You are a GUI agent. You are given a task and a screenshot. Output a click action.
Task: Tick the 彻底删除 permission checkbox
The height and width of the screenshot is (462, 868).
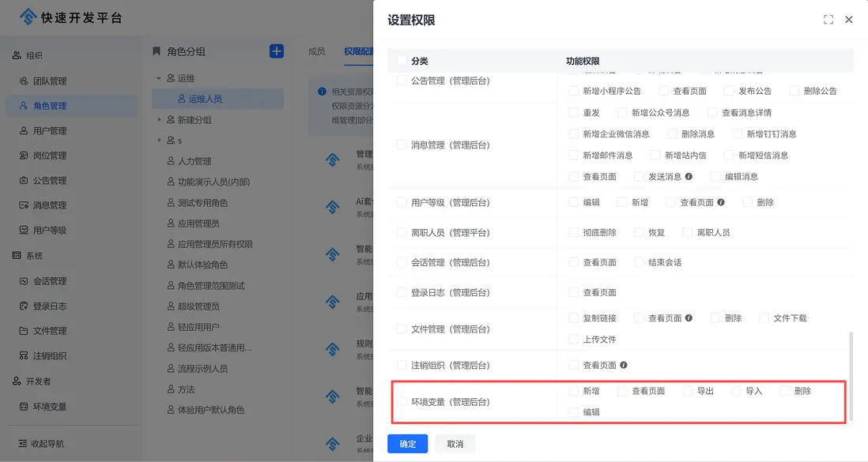(x=573, y=232)
